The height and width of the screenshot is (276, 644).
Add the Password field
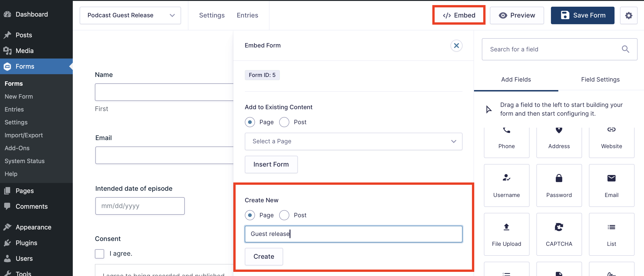coord(559,185)
